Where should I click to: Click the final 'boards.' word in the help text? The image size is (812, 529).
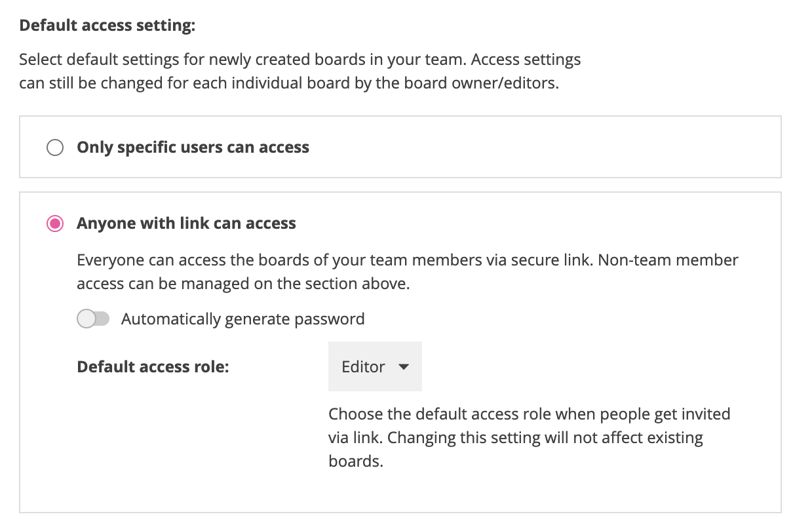(x=355, y=461)
